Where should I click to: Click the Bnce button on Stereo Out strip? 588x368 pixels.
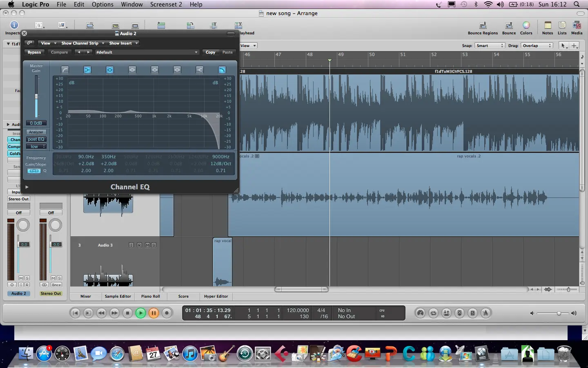coord(56,285)
